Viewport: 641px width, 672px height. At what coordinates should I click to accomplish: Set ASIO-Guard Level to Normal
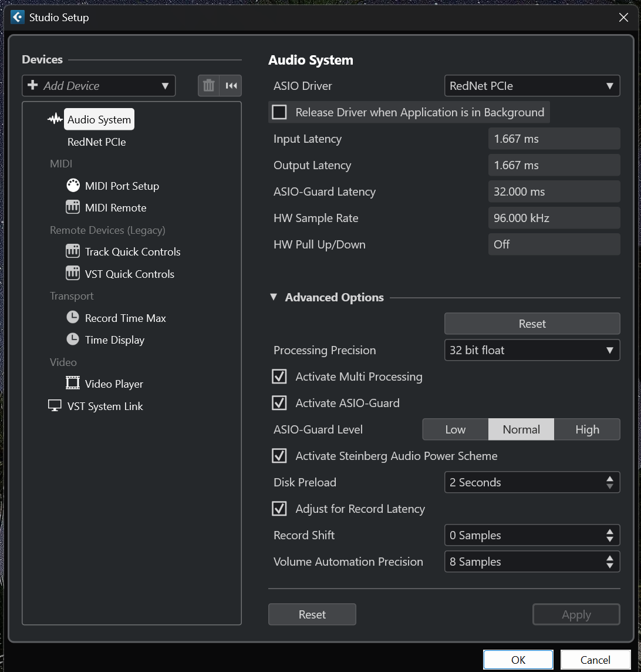tap(521, 429)
